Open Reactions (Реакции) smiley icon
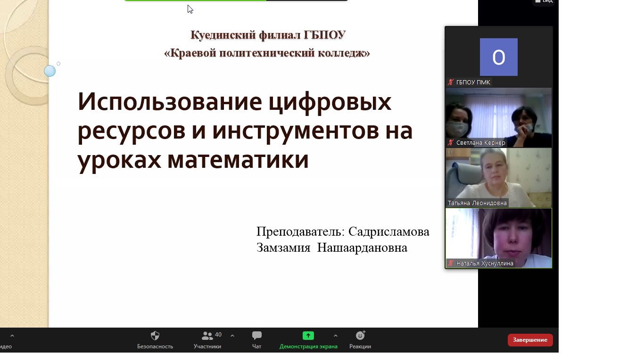The height and width of the screenshot is (362, 644). click(x=360, y=336)
